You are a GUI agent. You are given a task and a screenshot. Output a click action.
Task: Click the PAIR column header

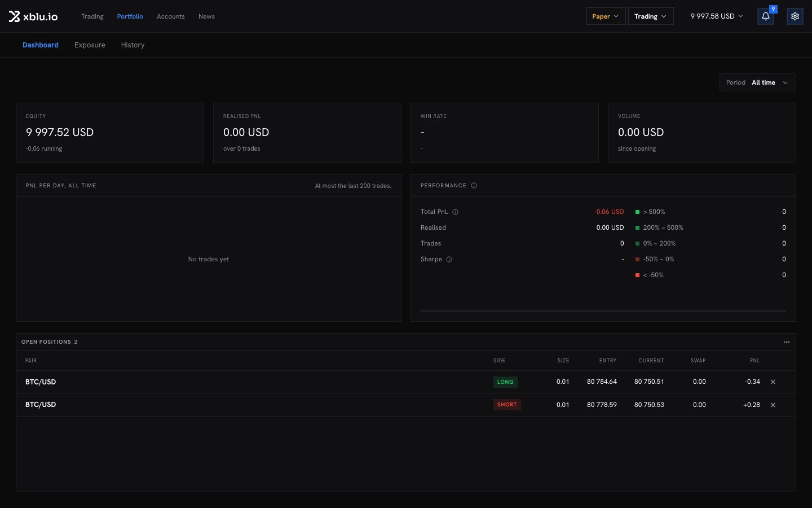point(31,361)
